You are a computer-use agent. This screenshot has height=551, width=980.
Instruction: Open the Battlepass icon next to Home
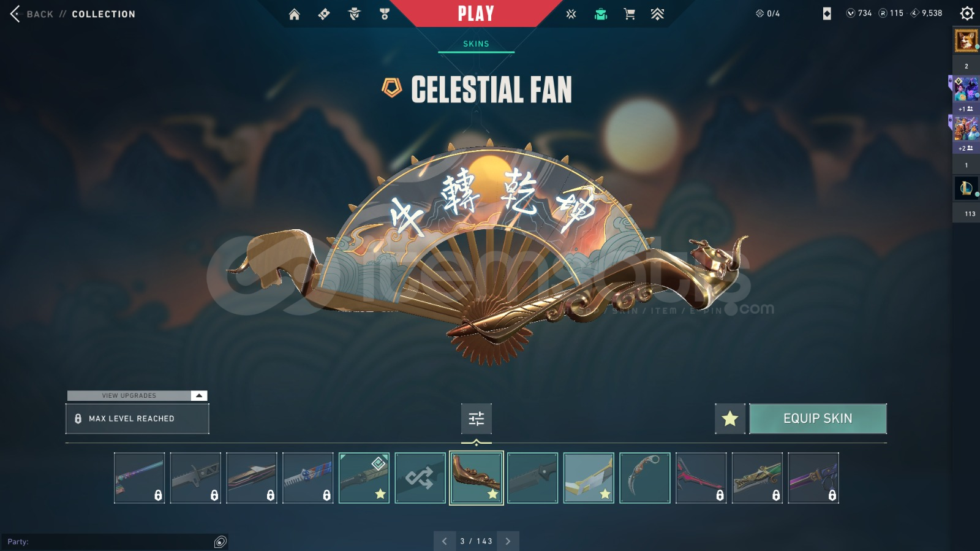tap(324, 14)
